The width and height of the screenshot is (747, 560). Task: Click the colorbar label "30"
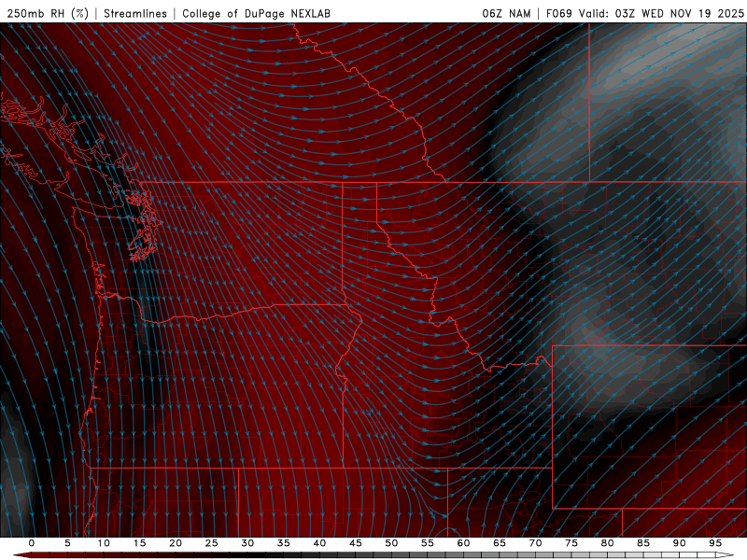(247, 543)
